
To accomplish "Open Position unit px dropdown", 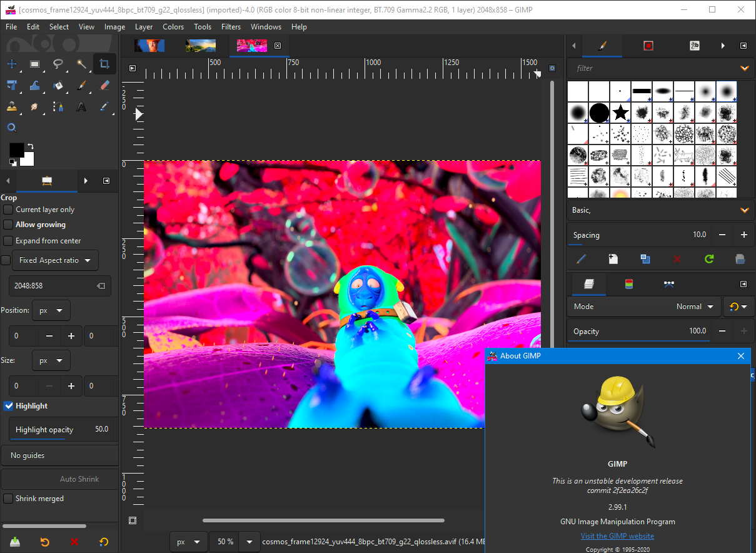I will [51, 310].
